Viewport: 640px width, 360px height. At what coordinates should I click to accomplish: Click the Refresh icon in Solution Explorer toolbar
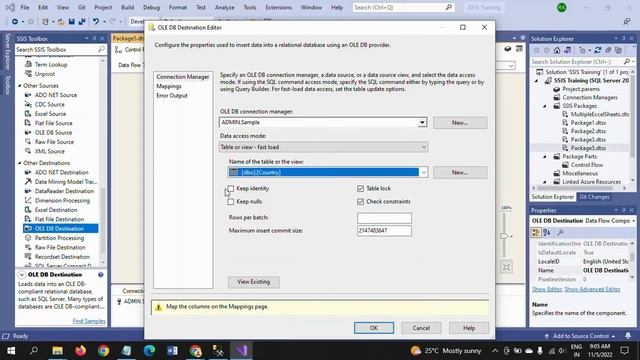tap(598, 51)
